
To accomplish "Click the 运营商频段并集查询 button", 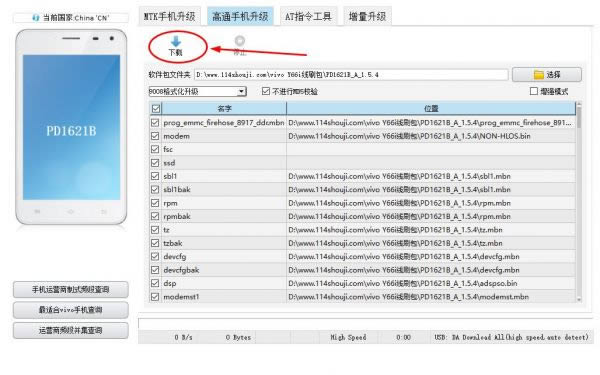I will pyautogui.click(x=71, y=331).
